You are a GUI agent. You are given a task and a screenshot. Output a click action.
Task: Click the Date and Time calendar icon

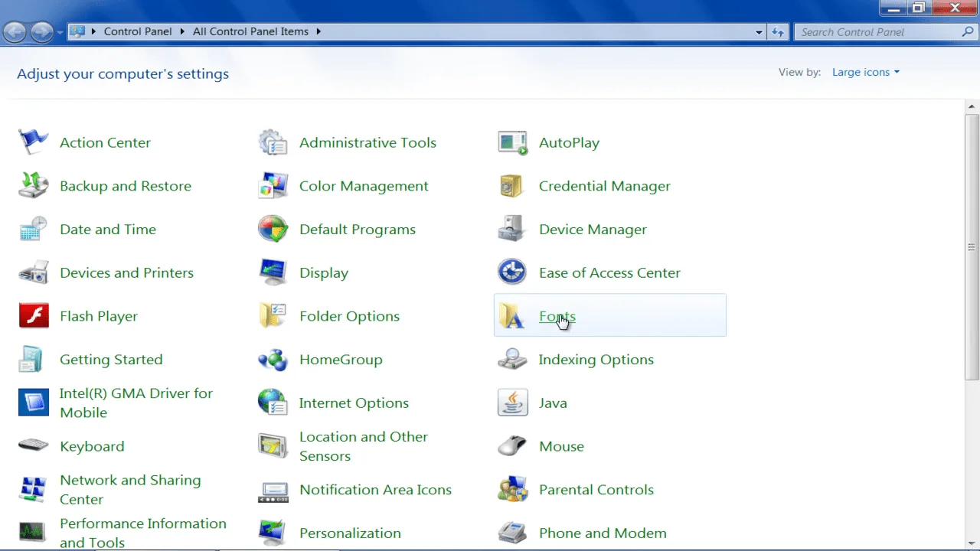(x=34, y=230)
